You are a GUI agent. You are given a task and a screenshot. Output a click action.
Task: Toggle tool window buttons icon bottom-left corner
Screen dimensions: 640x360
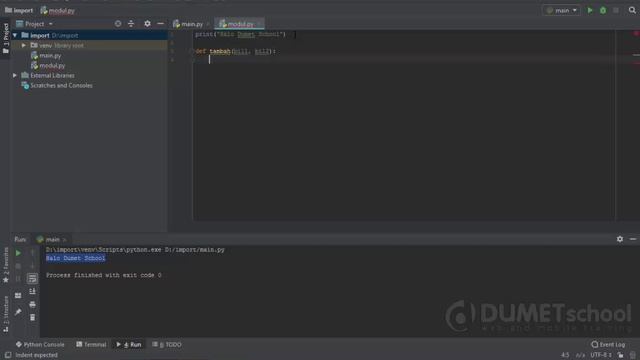click(8, 355)
